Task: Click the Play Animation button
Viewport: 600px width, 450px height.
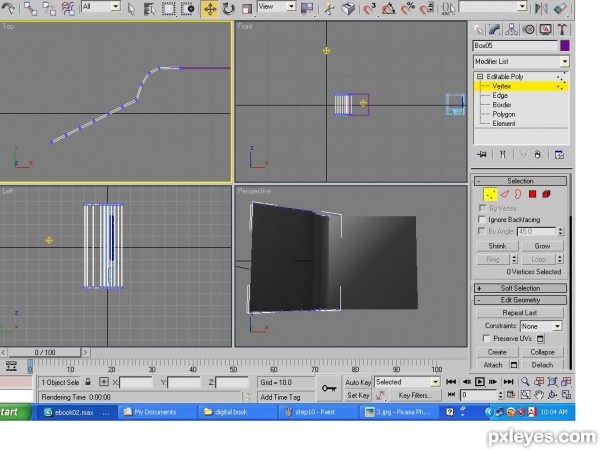Action: (x=479, y=382)
